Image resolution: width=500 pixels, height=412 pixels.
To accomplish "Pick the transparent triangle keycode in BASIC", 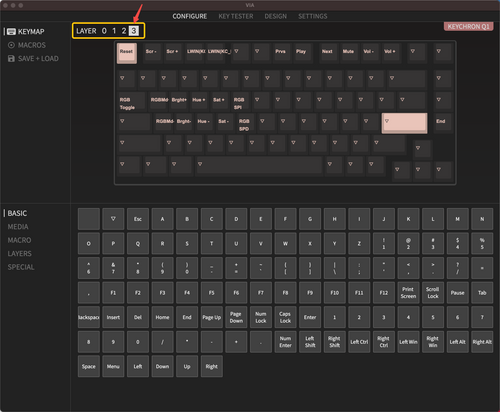I will pyautogui.click(x=113, y=219).
